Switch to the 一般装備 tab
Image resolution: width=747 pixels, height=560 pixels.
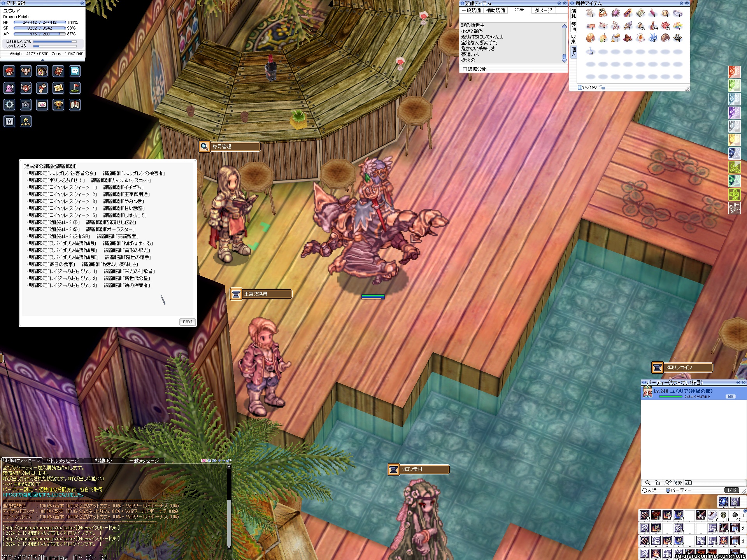[x=472, y=10]
